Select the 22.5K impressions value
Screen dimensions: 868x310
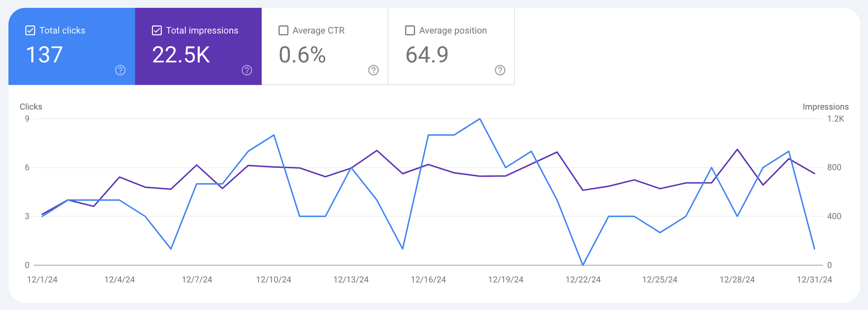[181, 55]
